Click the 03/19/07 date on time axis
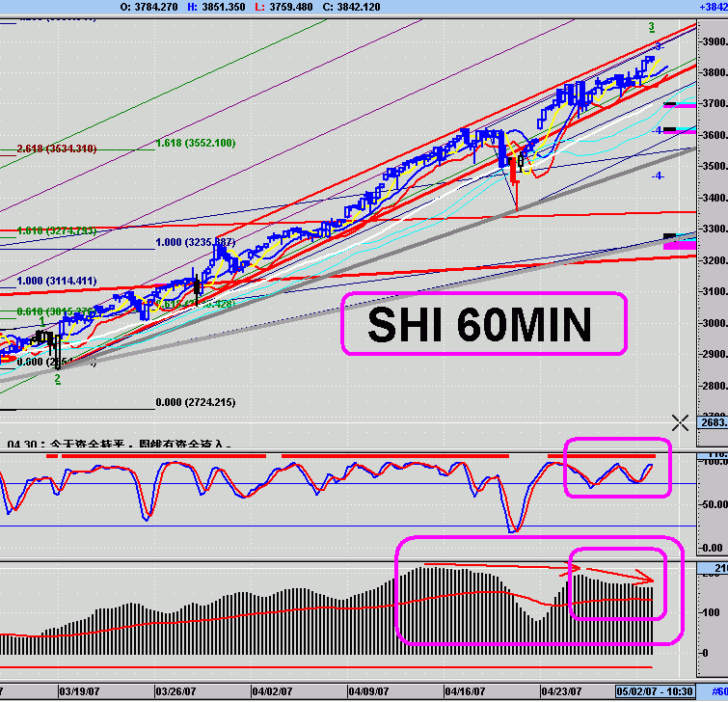 coord(80,691)
